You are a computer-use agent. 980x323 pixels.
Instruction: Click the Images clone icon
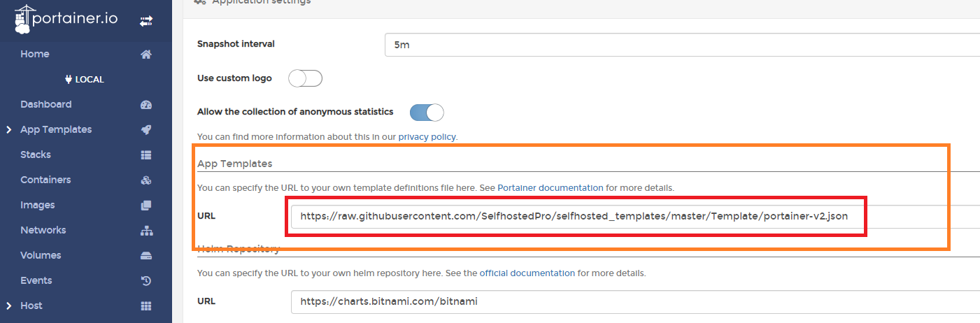coord(146,205)
